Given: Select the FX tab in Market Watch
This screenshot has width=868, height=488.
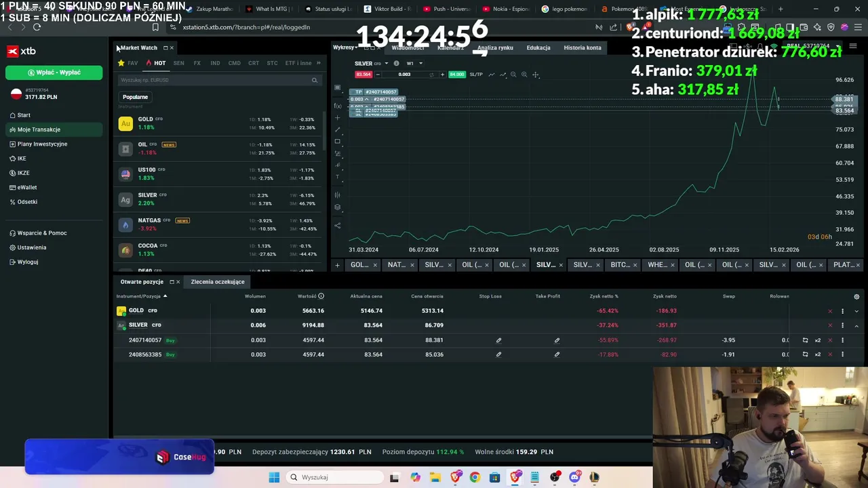Looking at the screenshot, I should (197, 63).
